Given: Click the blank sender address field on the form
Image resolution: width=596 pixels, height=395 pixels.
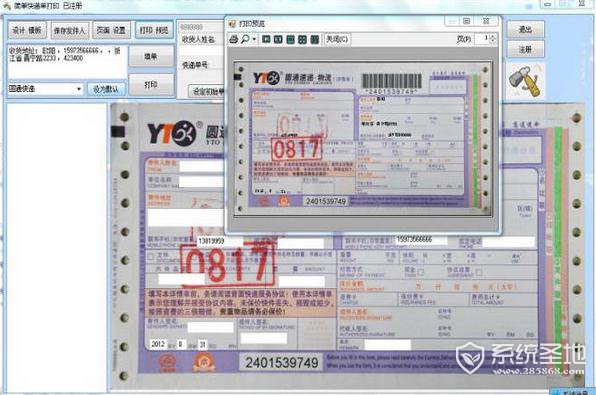Looking at the screenshot, I should click(185, 218).
